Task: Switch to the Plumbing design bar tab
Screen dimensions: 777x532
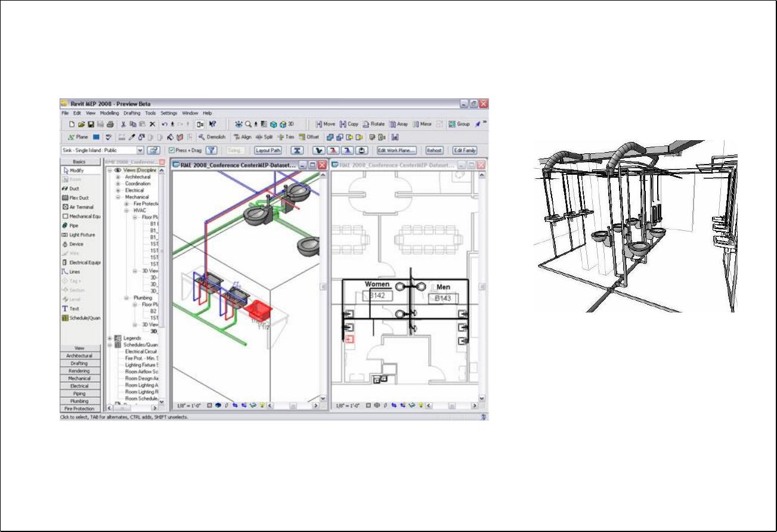Action: tap(79, 401)
